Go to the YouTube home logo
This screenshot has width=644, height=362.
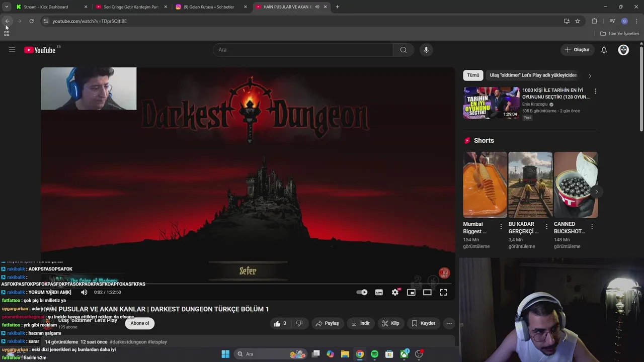(x=40, y=50)
